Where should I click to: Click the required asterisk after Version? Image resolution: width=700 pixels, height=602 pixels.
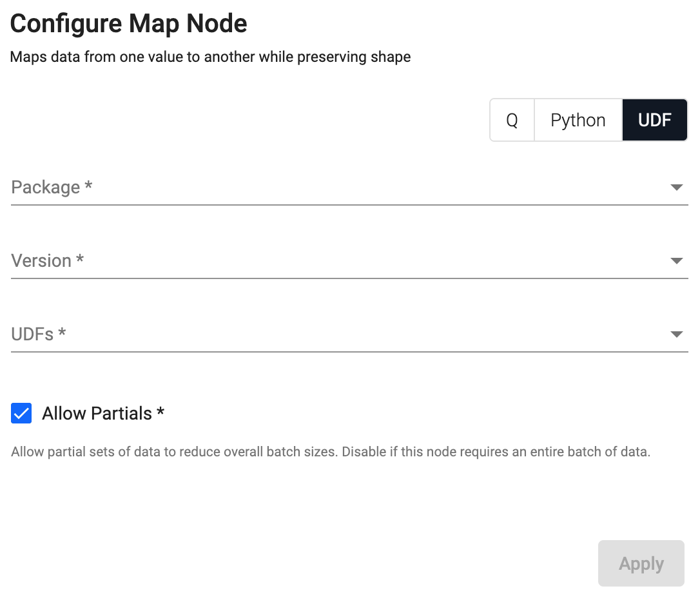click(80, 259)
